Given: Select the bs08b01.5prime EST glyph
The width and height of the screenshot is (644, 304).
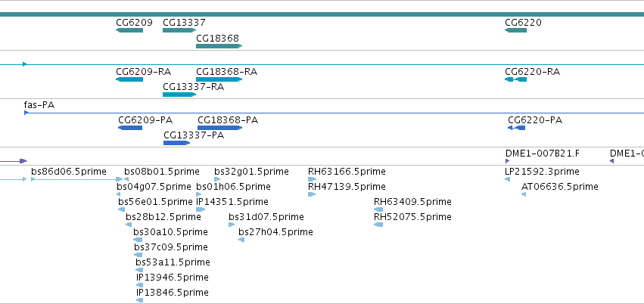Looking at the screenshot, I should tap(126, 179).
